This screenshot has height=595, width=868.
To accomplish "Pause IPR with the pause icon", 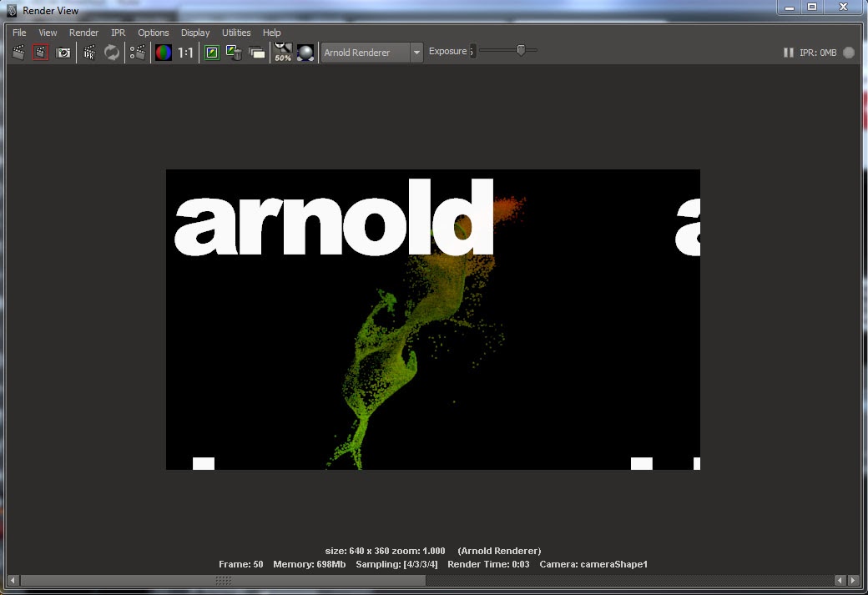I will 788,53.
